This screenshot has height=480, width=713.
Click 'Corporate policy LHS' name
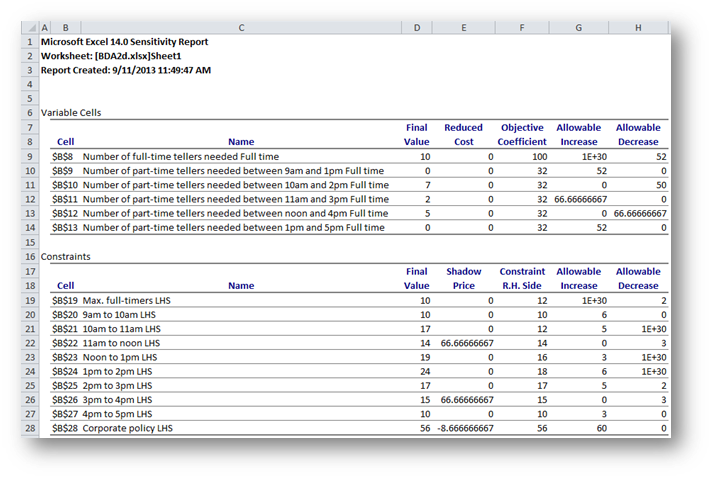[x=127, y=428]
